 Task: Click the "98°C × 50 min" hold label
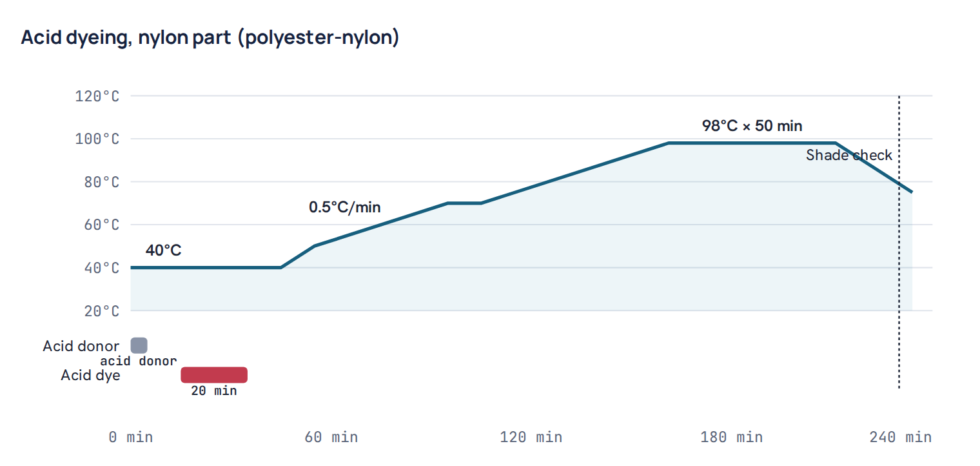(752, 125)
